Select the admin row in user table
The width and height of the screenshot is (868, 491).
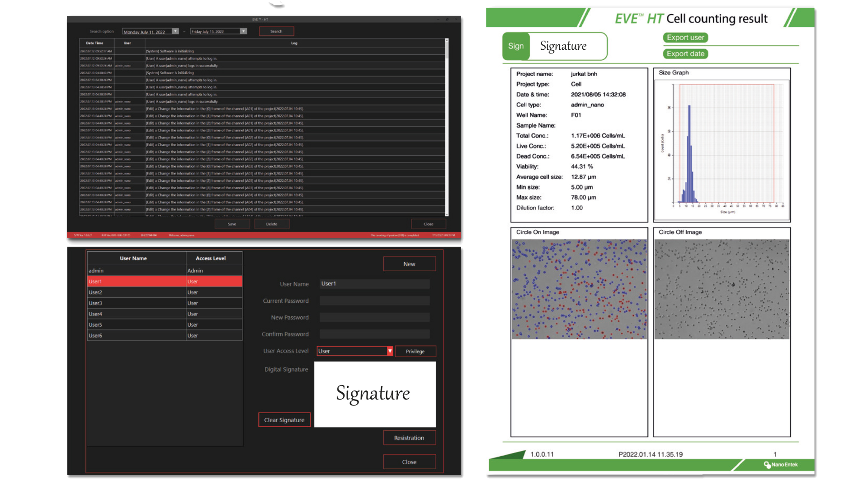(x=136, y=271)
